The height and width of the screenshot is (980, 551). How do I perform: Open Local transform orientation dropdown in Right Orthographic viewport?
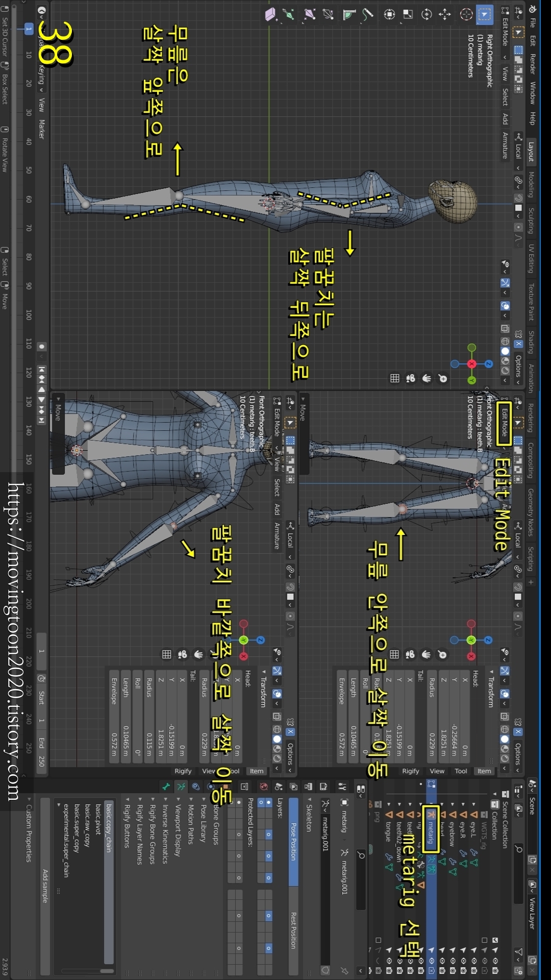(x=518, y=151)
